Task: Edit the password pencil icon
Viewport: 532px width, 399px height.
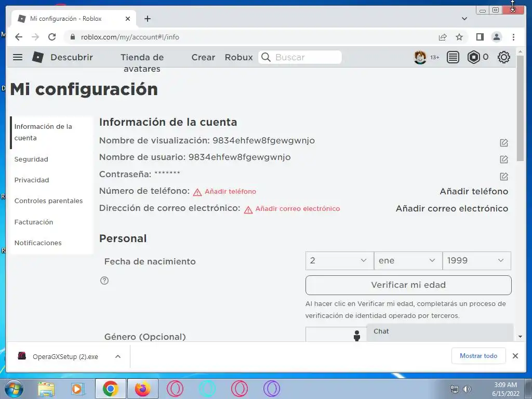Action: 504,177
